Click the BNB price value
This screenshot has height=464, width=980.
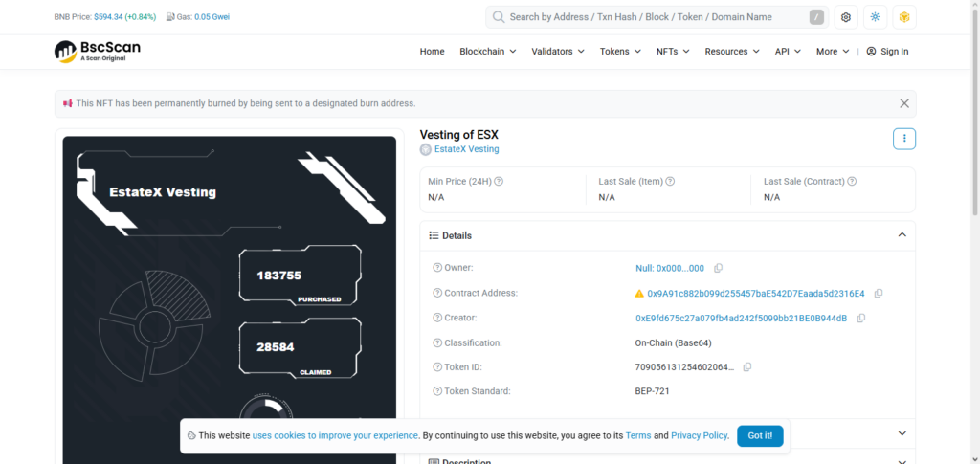[109, 17]
